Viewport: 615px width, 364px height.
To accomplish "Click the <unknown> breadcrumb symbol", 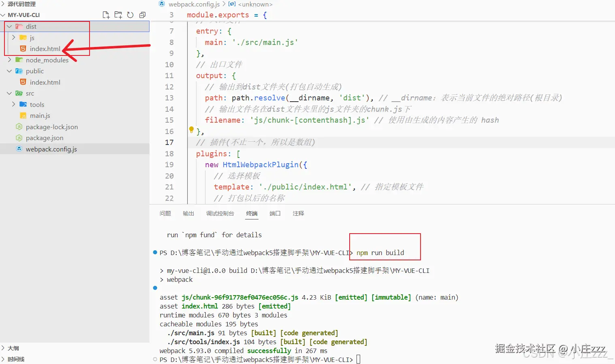I will pyautogui.click(x=255, y=4).
